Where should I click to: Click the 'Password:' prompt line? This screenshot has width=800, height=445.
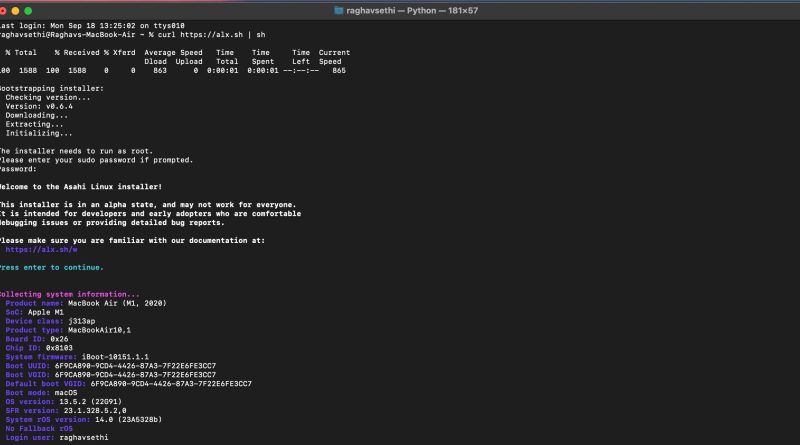[18, 169]
